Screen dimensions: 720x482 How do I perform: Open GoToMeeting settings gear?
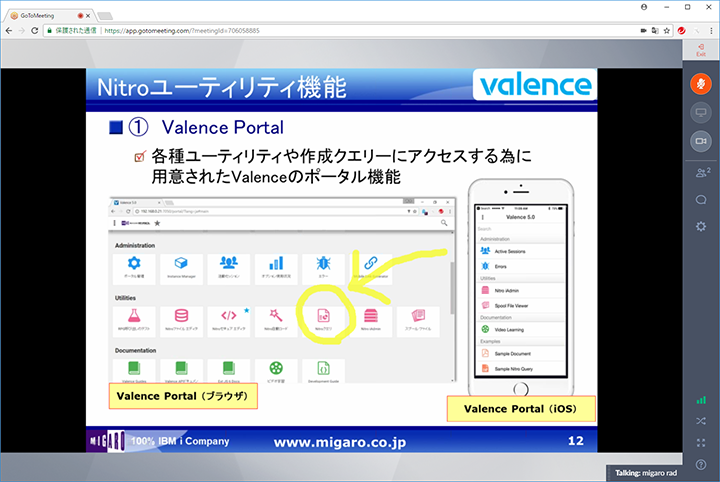(701, 226)
